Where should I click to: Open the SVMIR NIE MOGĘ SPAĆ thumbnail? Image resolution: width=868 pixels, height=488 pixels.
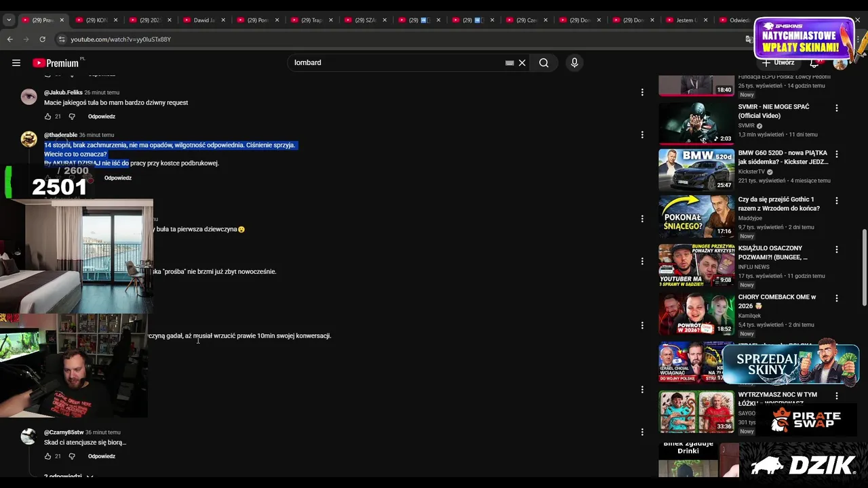click(x=696, y=123)
